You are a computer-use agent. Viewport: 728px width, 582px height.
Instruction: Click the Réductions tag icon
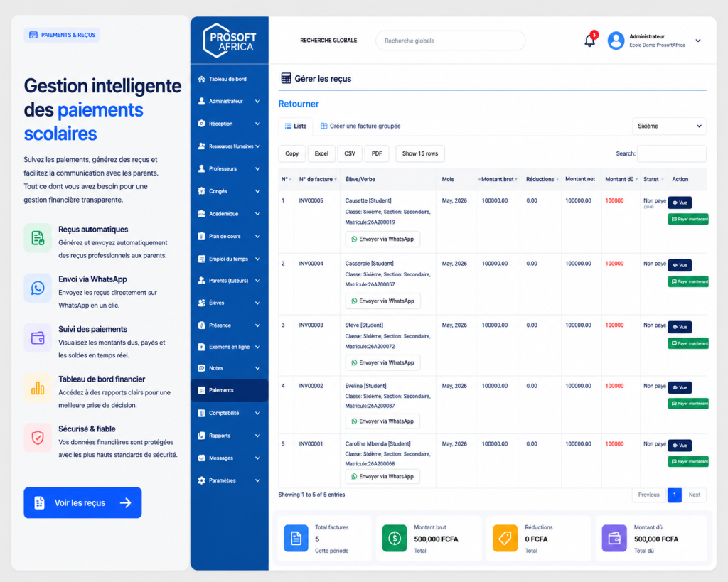click(505, 539)
